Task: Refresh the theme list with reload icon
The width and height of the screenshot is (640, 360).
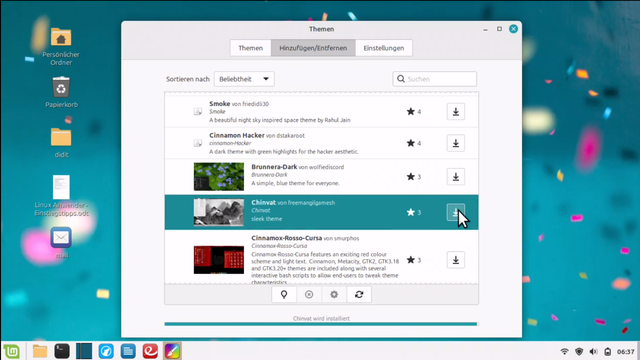Action: [x=359, y=294]
